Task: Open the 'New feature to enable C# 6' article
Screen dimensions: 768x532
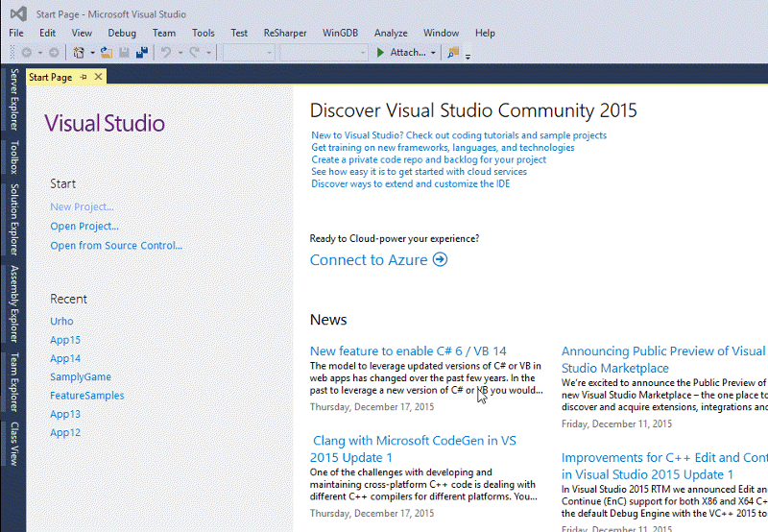Action: [408, 351]
